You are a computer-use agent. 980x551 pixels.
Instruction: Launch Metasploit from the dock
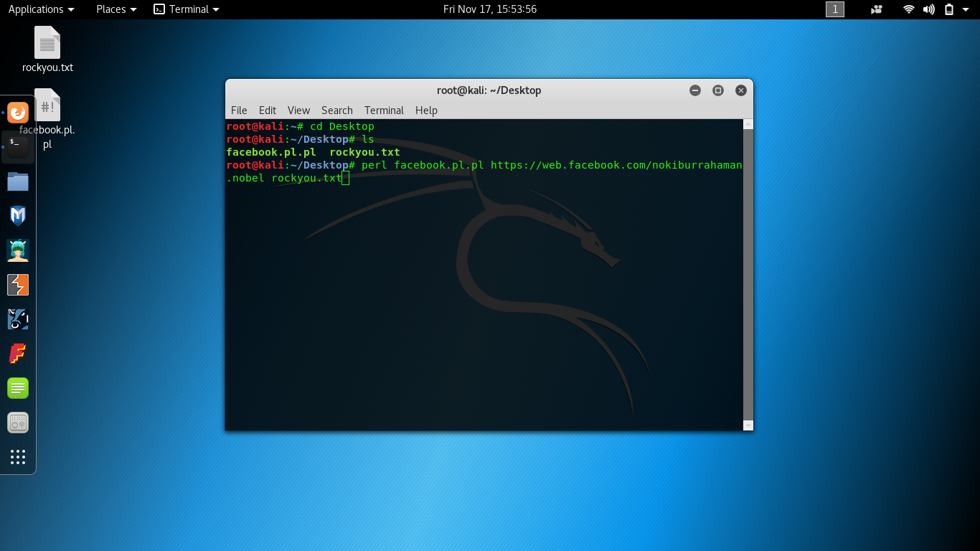(18, 216)
